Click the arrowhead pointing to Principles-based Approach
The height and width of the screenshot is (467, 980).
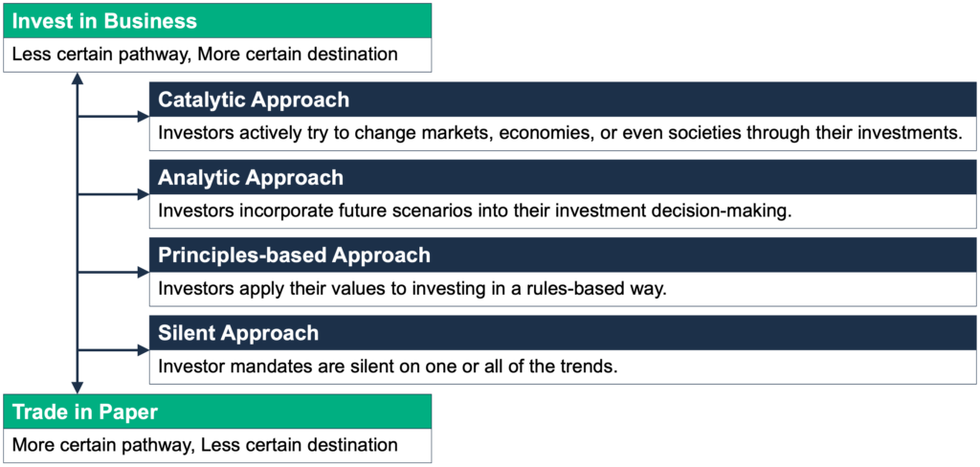point(144,272)
